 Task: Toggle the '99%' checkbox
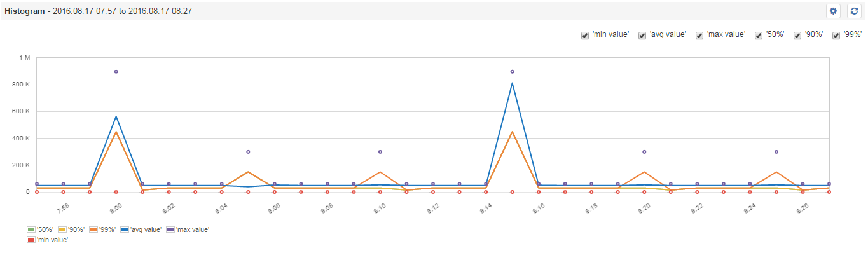click(x=836, y=35)
